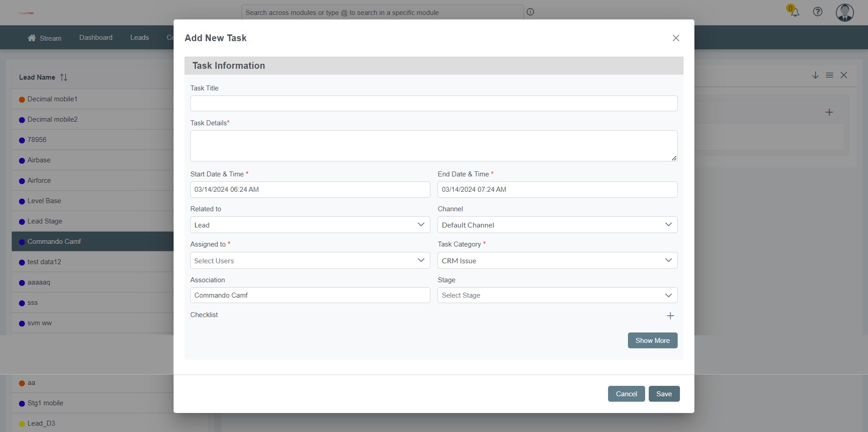Open the Leads menu item
The height and width of the screenshot is (432, 868).
coord(139,38)
